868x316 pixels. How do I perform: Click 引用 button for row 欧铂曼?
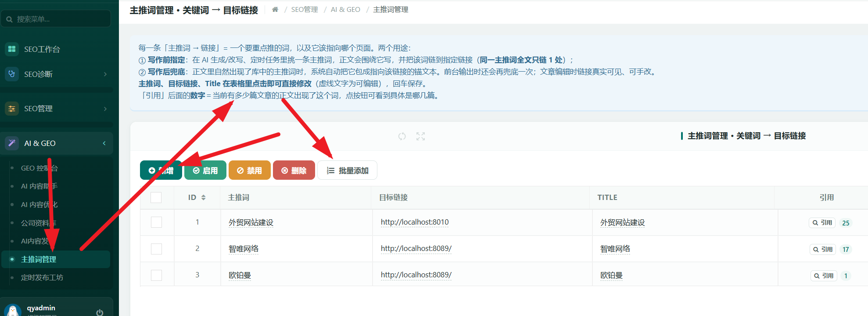(824, 276)
